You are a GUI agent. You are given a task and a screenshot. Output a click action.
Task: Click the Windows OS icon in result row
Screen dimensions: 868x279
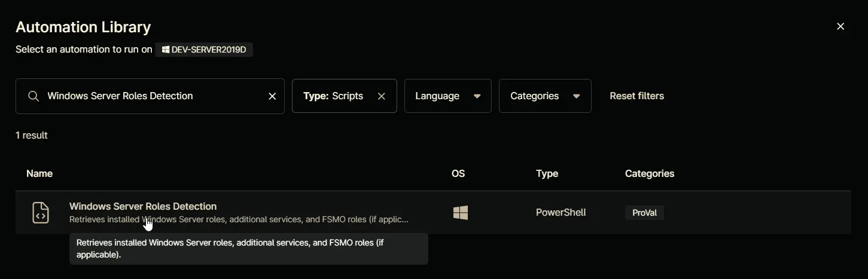pos(461,213)
